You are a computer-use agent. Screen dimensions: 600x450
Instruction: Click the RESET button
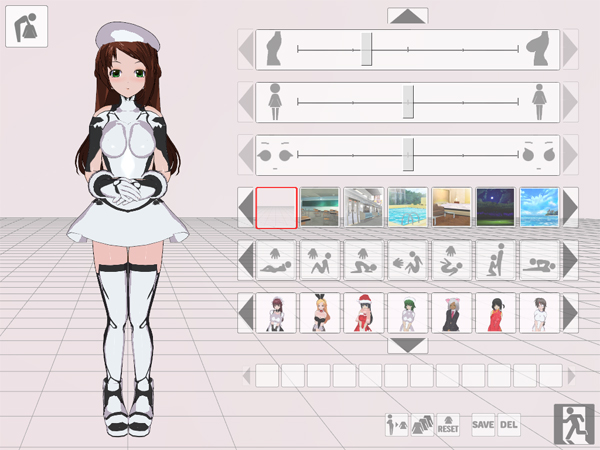(448, 425)
